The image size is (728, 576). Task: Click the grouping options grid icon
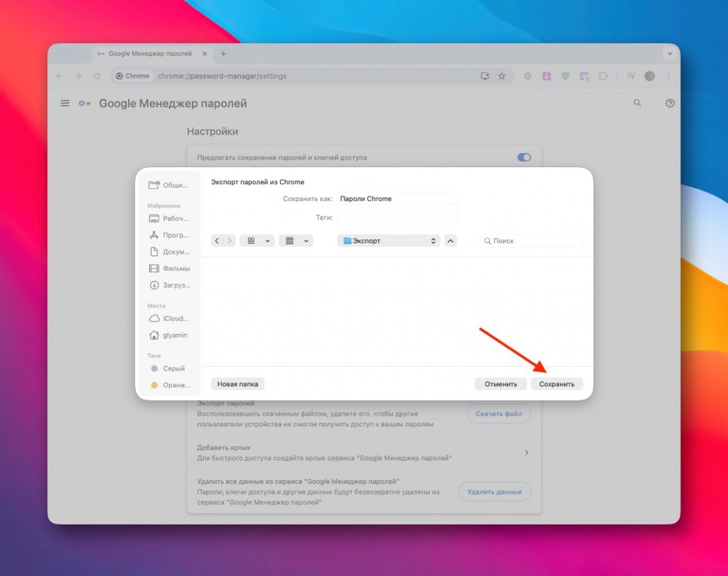pos(290,241)
